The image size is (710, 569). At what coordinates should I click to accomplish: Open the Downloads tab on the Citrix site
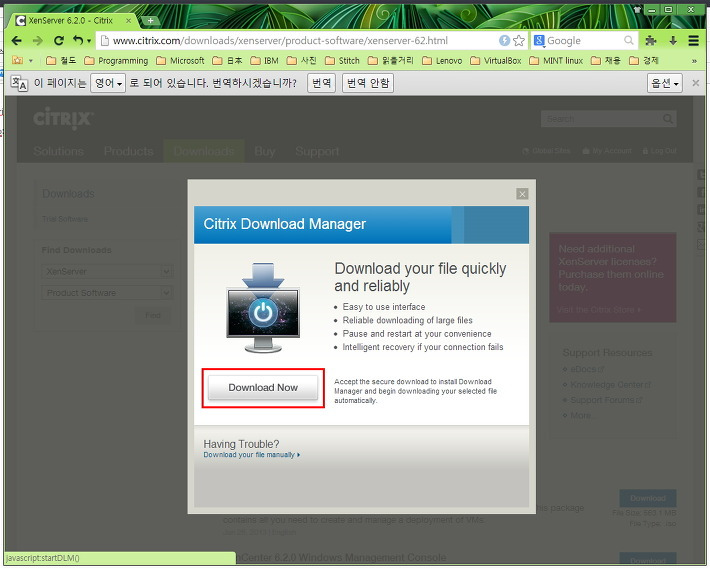pos(204,151)
